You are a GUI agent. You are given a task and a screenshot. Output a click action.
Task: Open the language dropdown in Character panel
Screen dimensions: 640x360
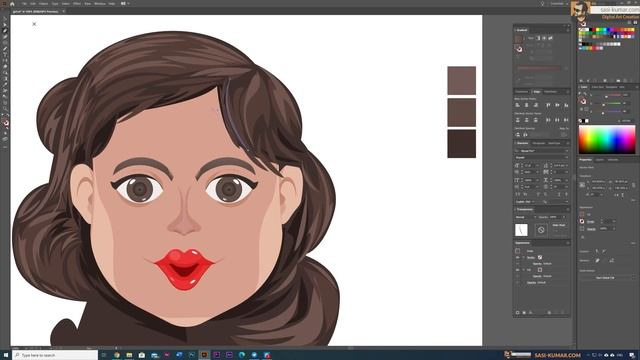point(525,202)
